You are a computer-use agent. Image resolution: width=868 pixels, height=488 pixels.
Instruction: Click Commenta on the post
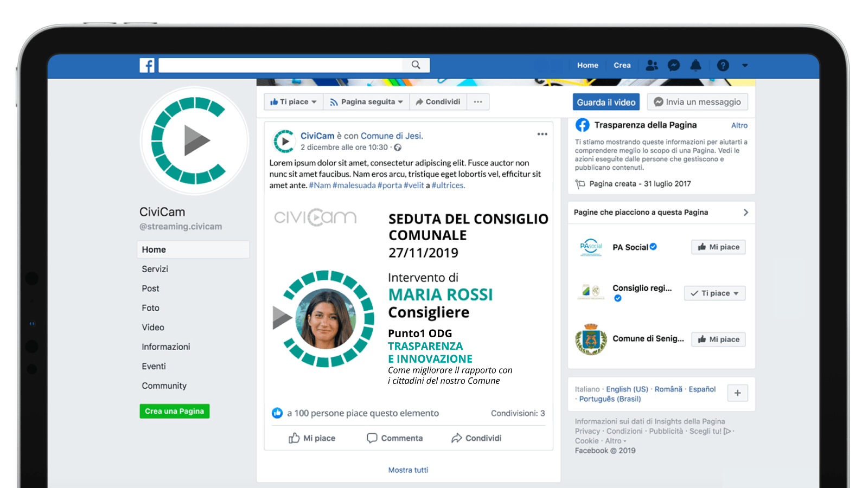[394, 438]
